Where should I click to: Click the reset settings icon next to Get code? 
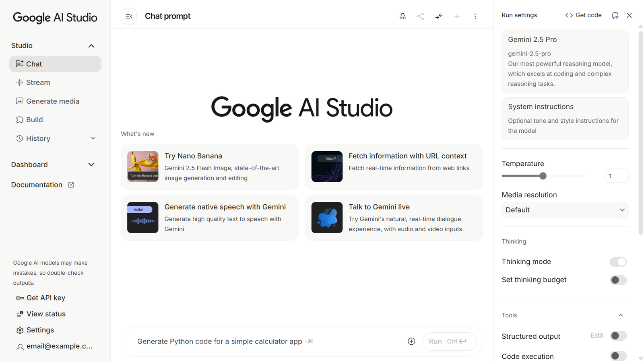[615, 15]
